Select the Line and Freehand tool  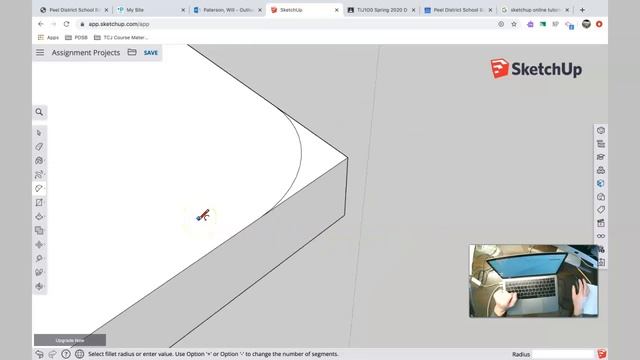tap(39, 175)
